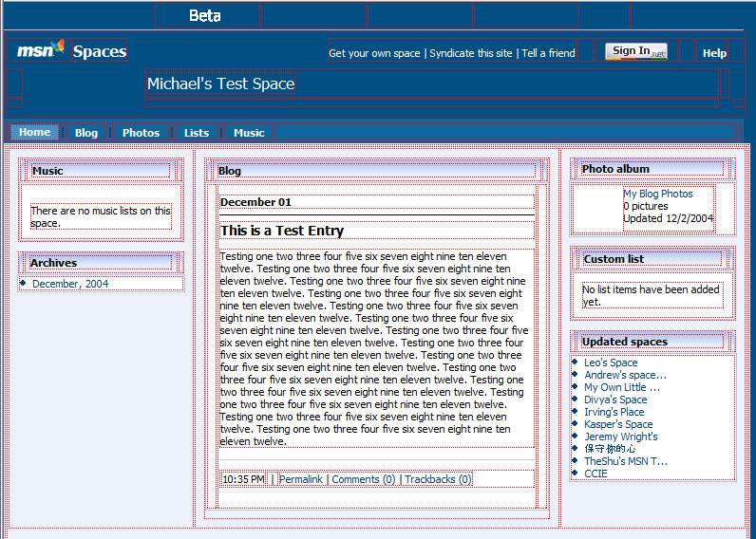The image size is (756, 539).
Task: Visit Leo's Space
Action: pos(611,362)
